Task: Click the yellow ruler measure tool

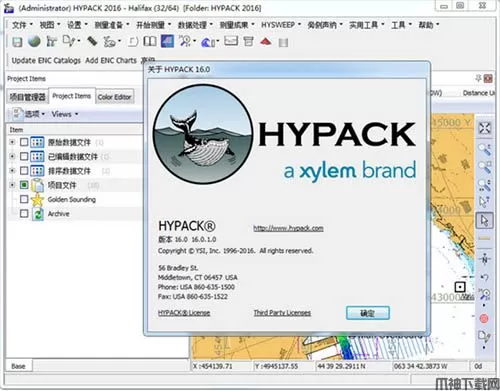Action: pyautogui.click(x=484, y=238)
